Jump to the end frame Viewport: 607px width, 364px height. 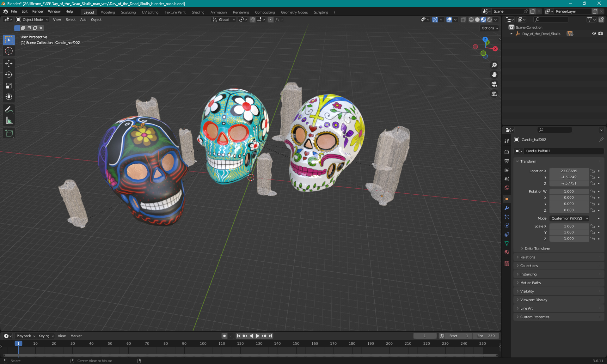(270, 336)
